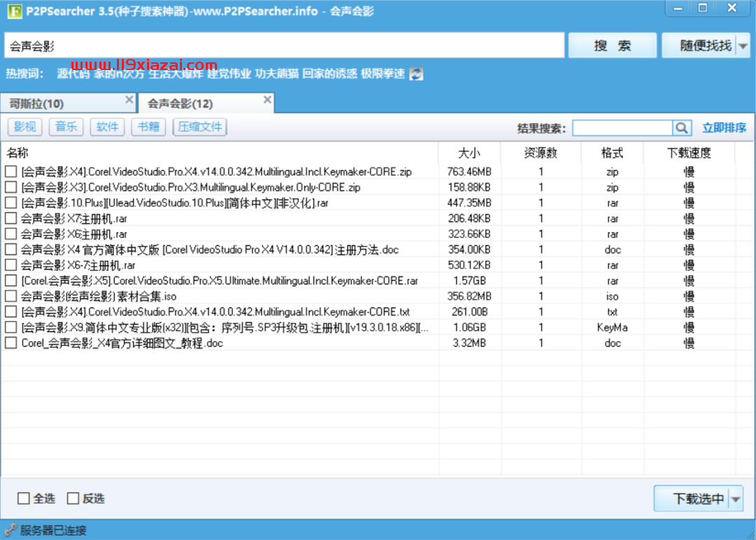Click the 搜 索 search button
This screenshot has width=756, height=540.
coord(612,46)
